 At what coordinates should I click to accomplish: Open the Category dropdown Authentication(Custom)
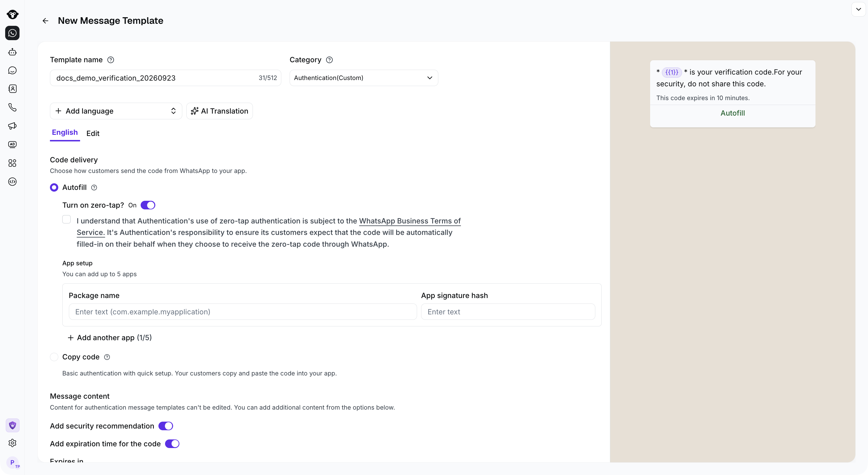click(364, 78)
